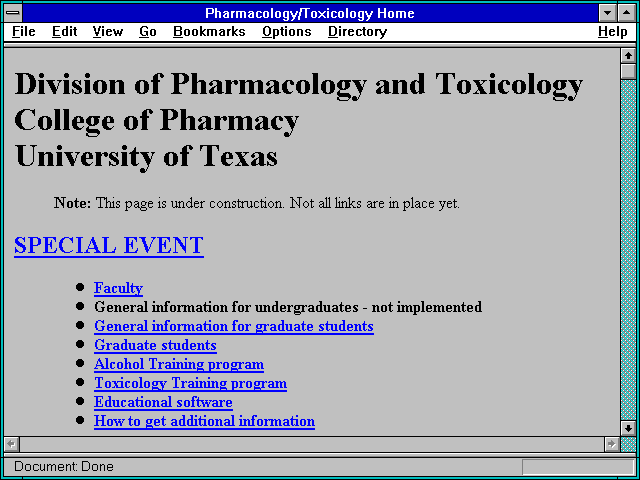Open the Graduate students link

pyautogui.click(x=155, y=345)
